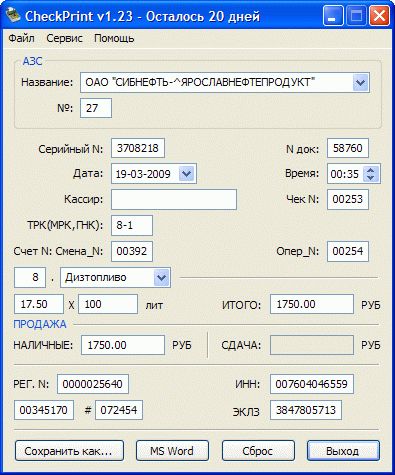Click the Серийный N field 3708218
This screenshot has width=395, height=475.
click(138, 148)
